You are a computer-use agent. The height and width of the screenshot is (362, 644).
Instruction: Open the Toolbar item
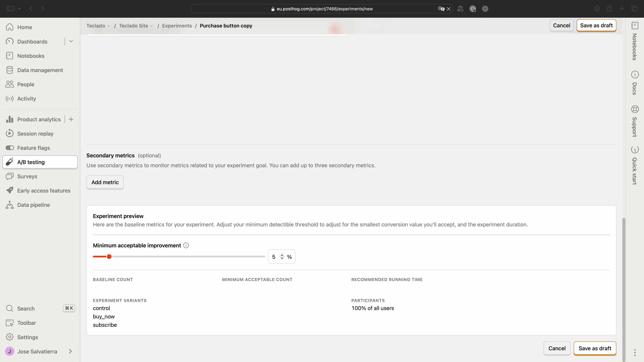click(x=40, y=323)
